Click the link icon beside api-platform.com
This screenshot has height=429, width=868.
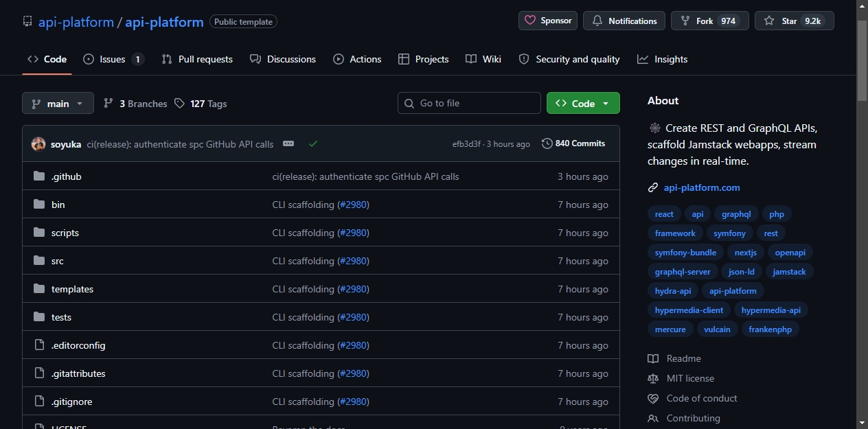pyautogui.click(x=653, y=187)
